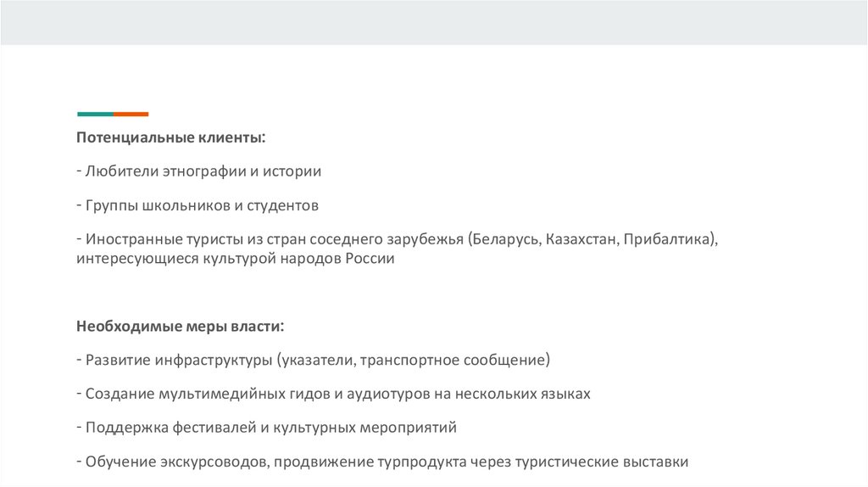Click the line "Любители этнографии и истории"
The image size is (868, 487).
tap(203, 171)
